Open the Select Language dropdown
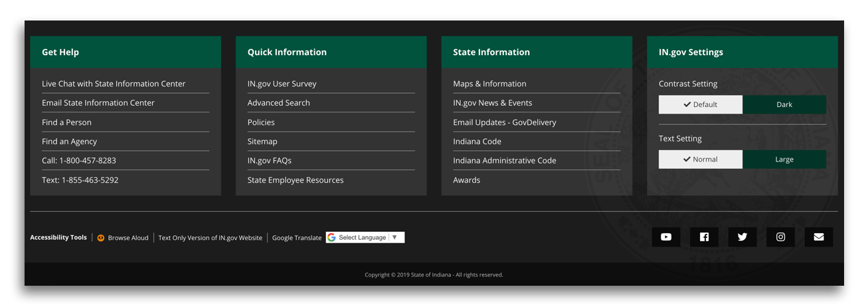The width and height of the screenshot is (868, 305). point(365,237)
